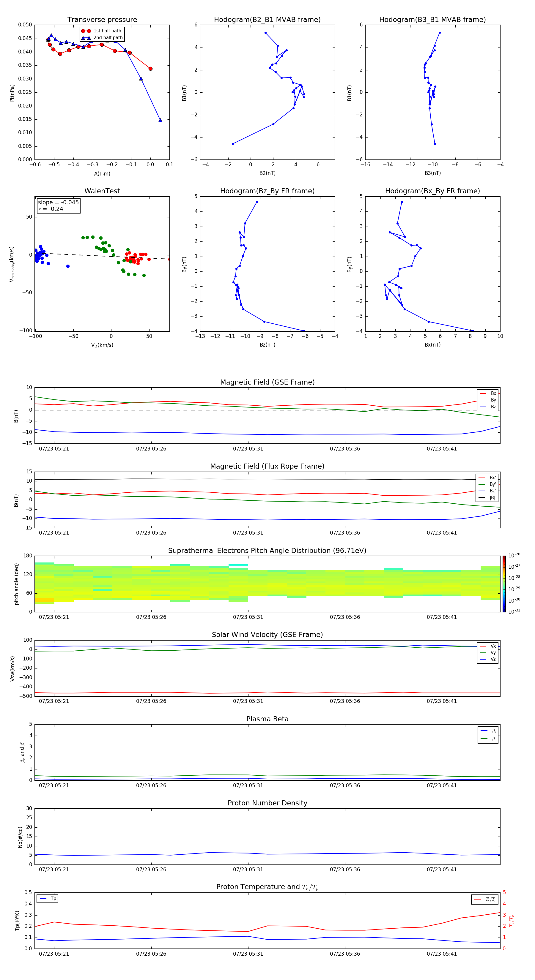Click the 'Solar Wind Velocity (GSE Frame)' title

(267, 635)
